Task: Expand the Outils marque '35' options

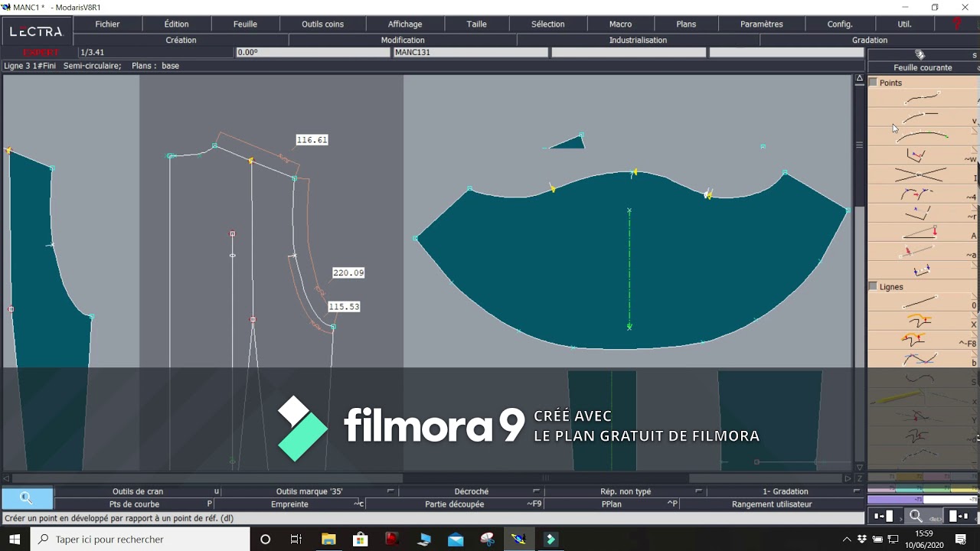Action: [390, 491]
